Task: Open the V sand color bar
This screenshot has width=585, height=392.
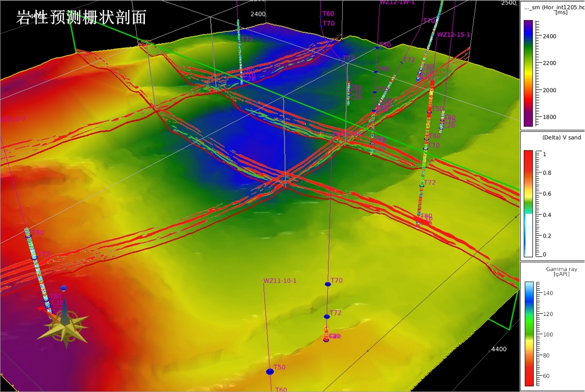Action: [528, 204]
